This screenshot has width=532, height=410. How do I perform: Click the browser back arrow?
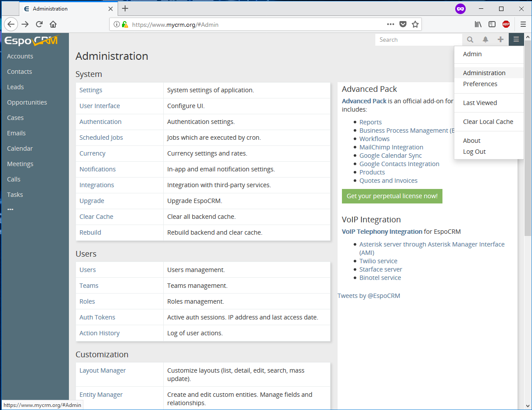(11, 25)
